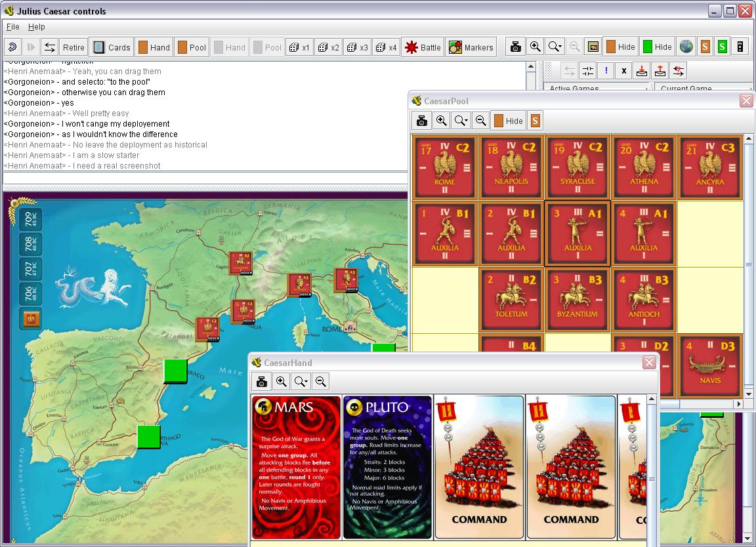Select the Mars card in CaesarHand
Image resolution: width=756 pixels, height=547 pixels.
[x=296, y=467]
